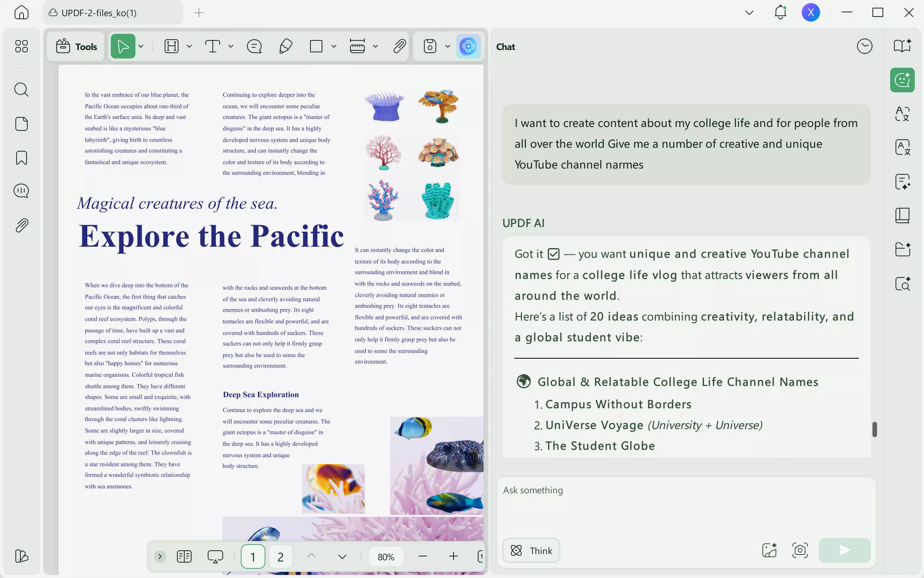The width and height of the screenshot is (924, 578).
Task: Toggle the UPDF AI assistant toolbar button
Action: (468, 46)
